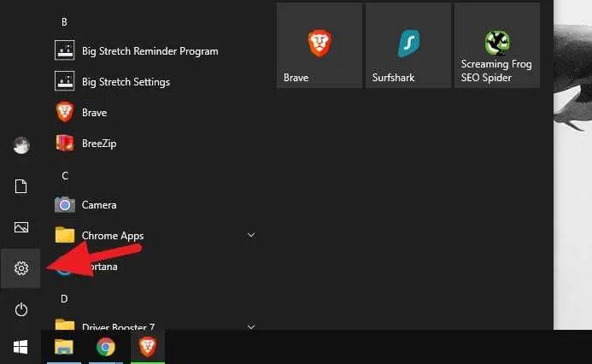The height and width of the screenshot is (364, 592).
Task: Click the "BreeZip" text label
Action: click(99, 144)
